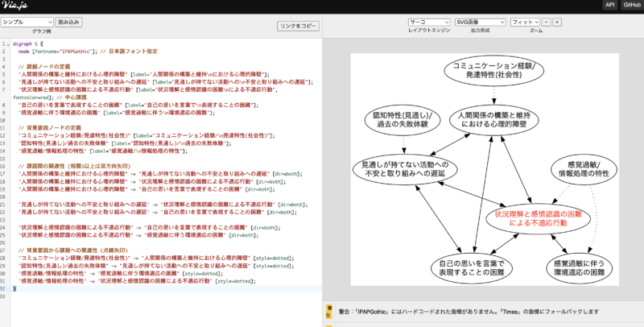Collapse the digraph block on line 1
Viewport: 644px width, 327px height.
tap(12, 43)
